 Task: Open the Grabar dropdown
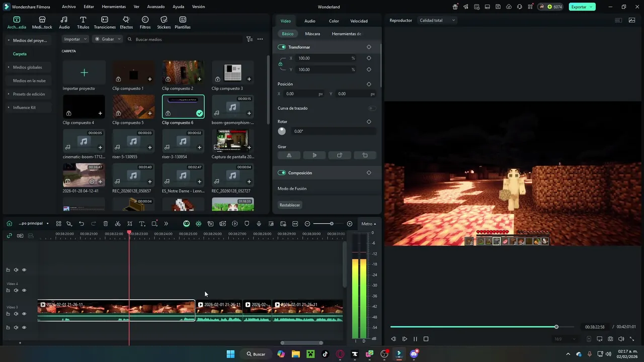click(x=108, y=39)
